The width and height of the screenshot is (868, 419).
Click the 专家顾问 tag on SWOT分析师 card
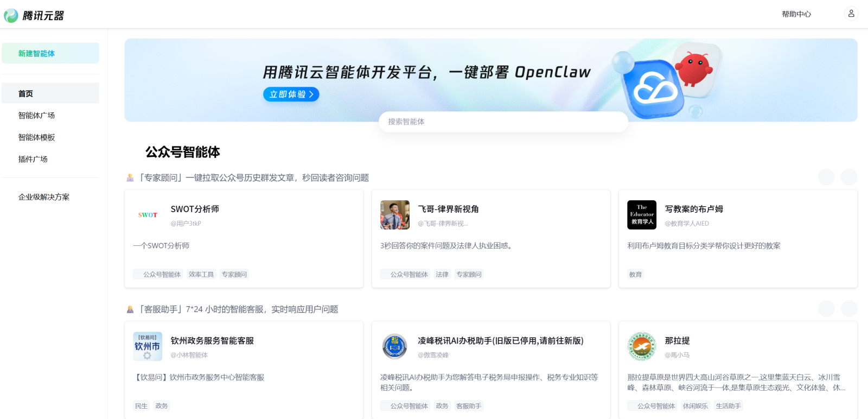point(234,275)
